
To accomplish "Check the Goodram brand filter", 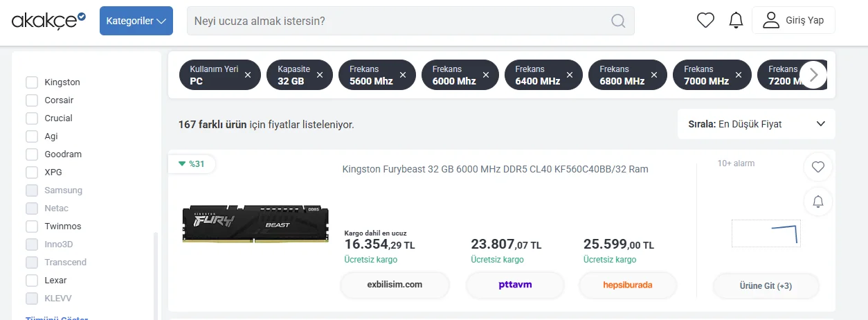I will [32, 154].
